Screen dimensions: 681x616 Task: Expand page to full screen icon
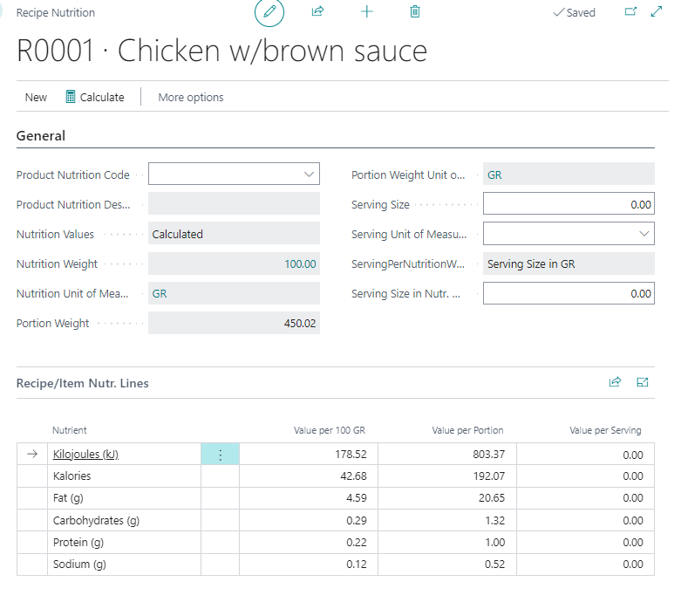(657, 12)
